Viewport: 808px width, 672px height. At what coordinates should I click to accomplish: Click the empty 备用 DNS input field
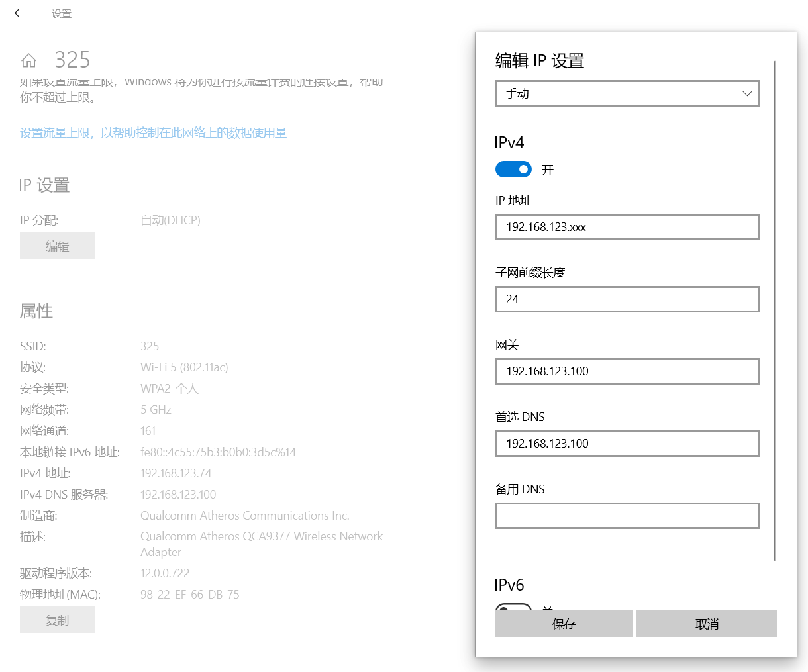coord(627,516)
